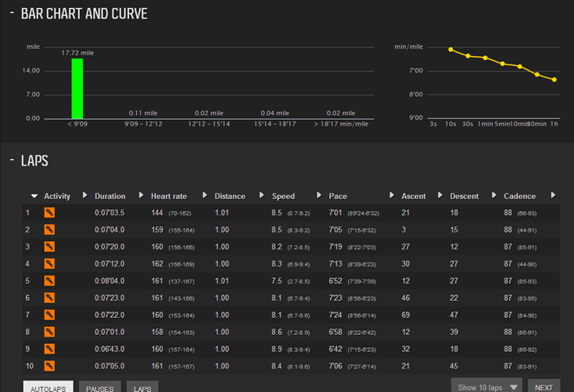Click the running activity icon for lap 10
The width and height of the screenshot is (574, 392).
50,366
